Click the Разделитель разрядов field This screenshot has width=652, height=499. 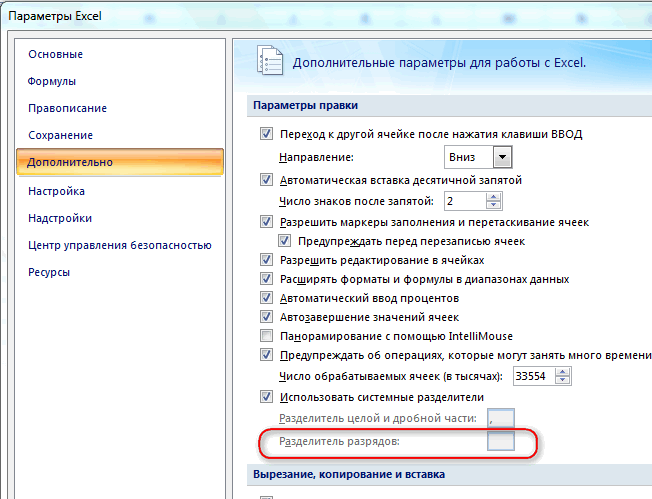tap(501, 441)
